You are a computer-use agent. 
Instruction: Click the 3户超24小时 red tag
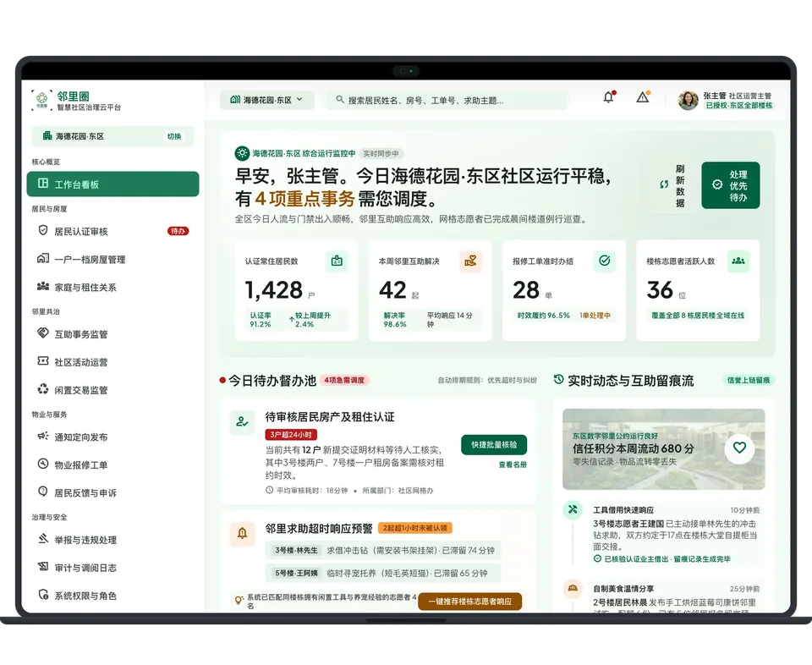pyautogui.click(x=291, y=435)
